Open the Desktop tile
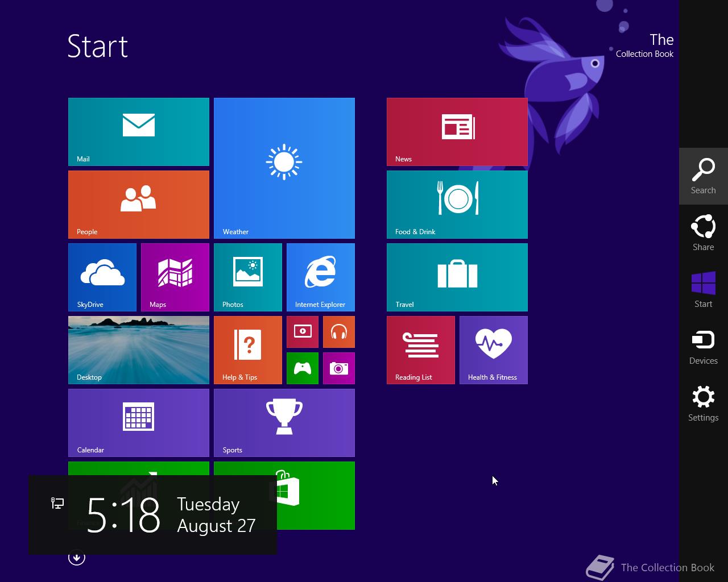The height and width of the screenshot is (582, 728). (x=139, y=350)
